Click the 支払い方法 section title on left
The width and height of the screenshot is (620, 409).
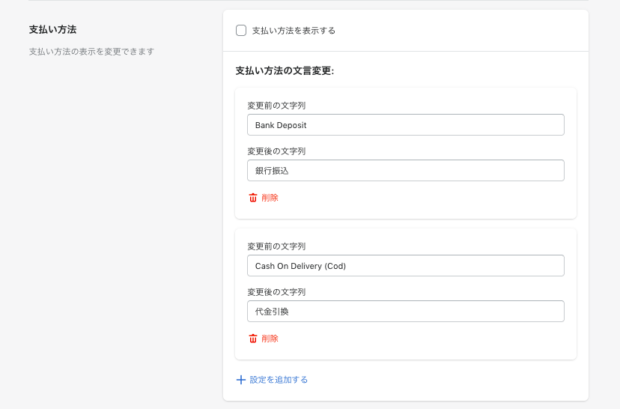point(51,30)
